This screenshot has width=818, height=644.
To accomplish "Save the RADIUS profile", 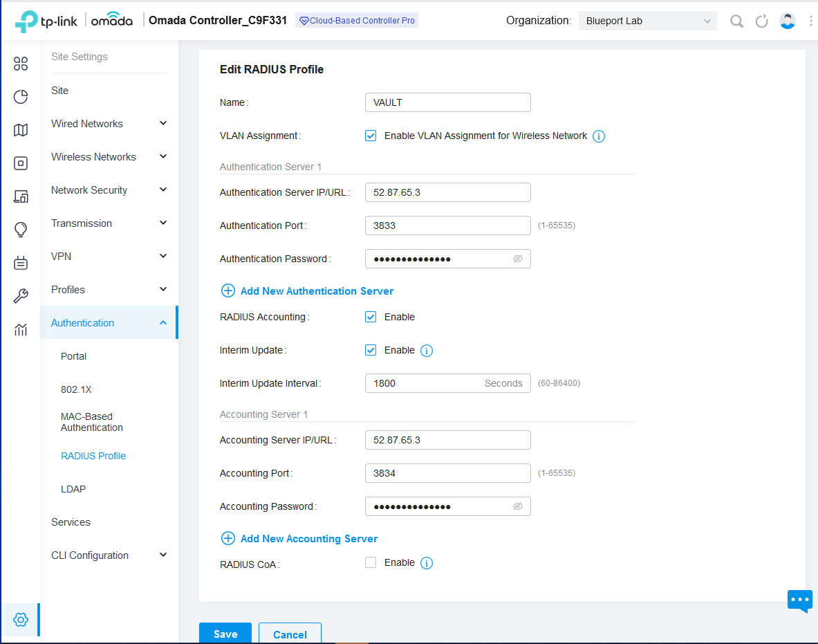I will click(225, 634).
